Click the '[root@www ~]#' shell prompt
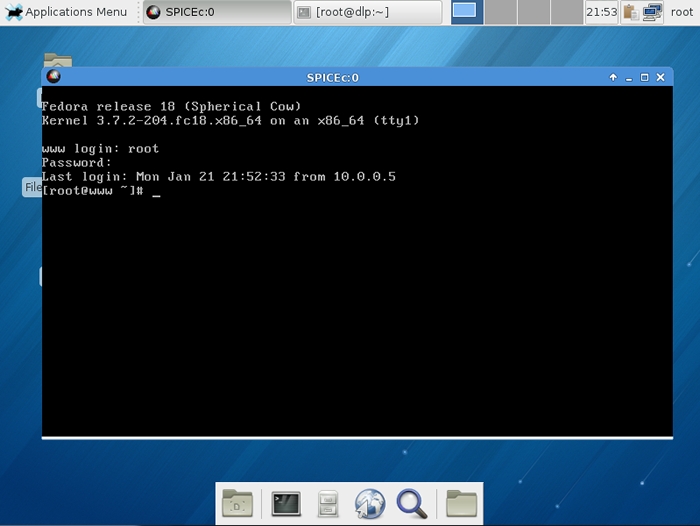Image resolution: width=700 pixels, height=526 pixels. (93, 191)
